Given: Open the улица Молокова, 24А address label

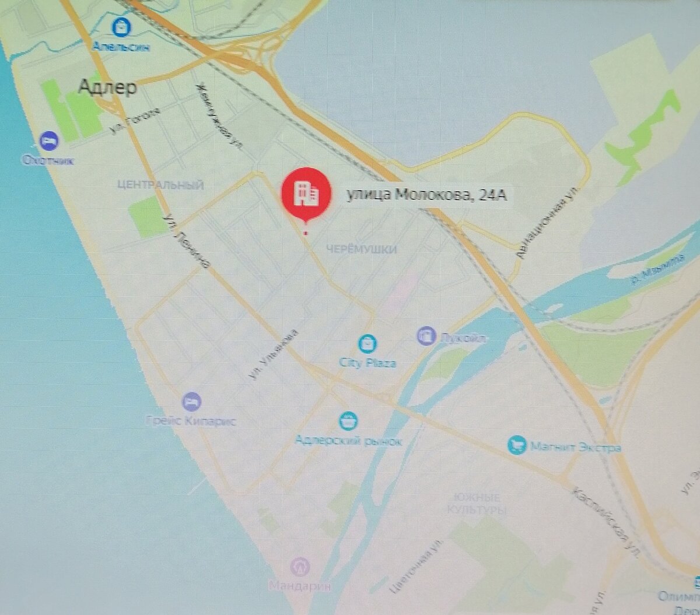Looking at the screenshot, I should 427,196.
